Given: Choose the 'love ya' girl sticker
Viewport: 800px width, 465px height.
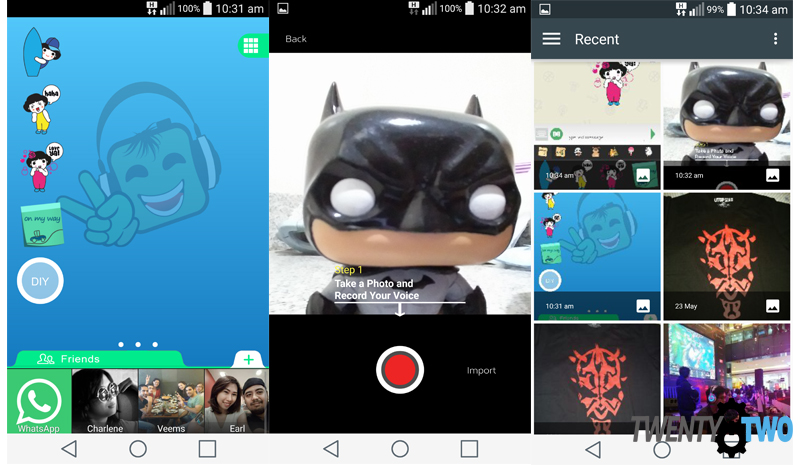Looking at the screenshot, I should [x=41, y=167].
